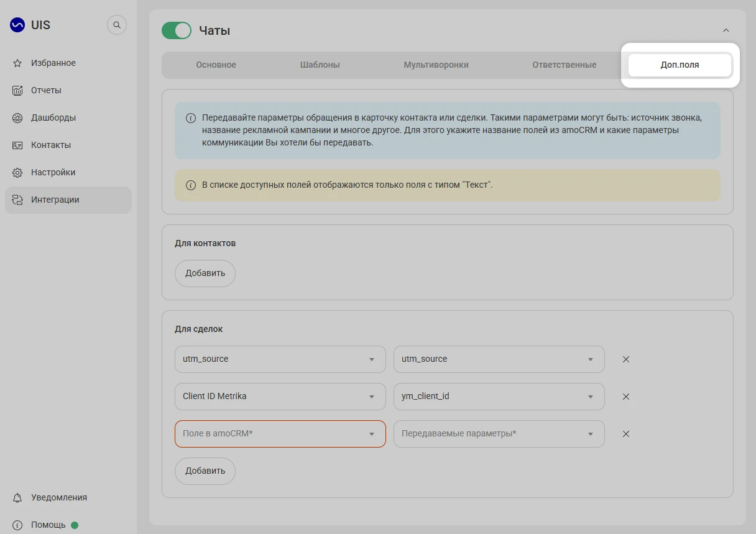The image size is (756, 534).
Task: Open the Передаваемые параметры dropdown
Action: (x=499, y=434)
